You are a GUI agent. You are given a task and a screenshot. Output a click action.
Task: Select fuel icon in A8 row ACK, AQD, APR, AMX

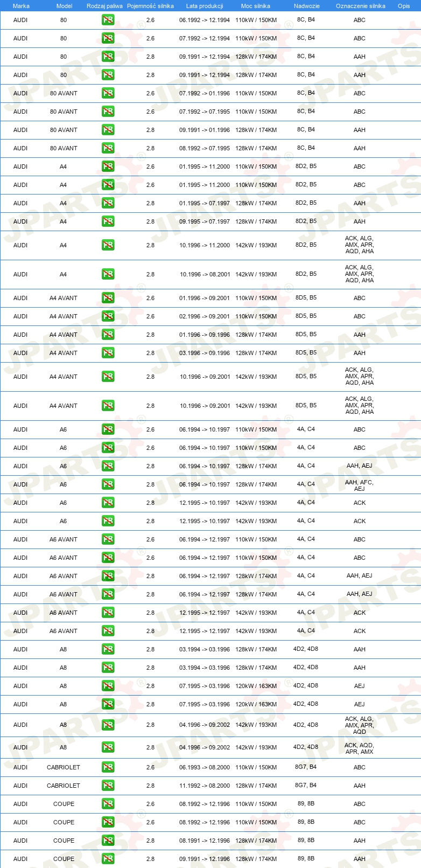coord(108,747)
